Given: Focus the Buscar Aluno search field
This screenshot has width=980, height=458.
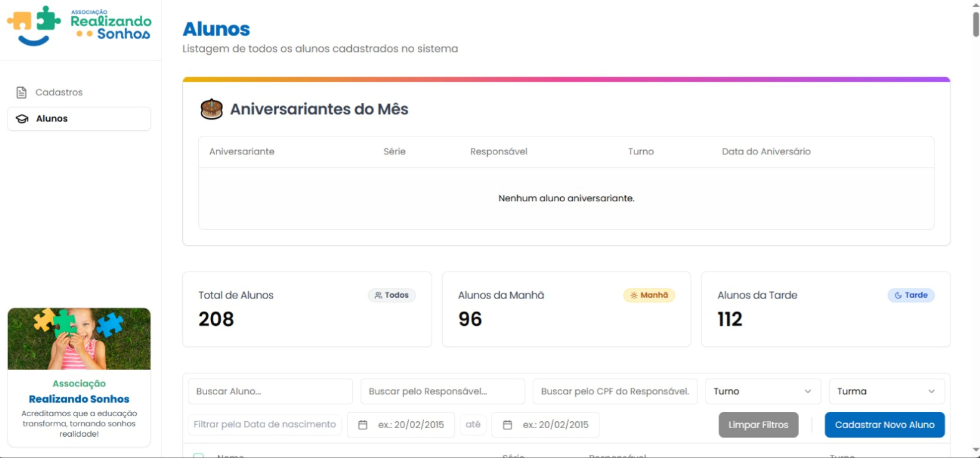Looking at the screenshot, I should [269, 391].
